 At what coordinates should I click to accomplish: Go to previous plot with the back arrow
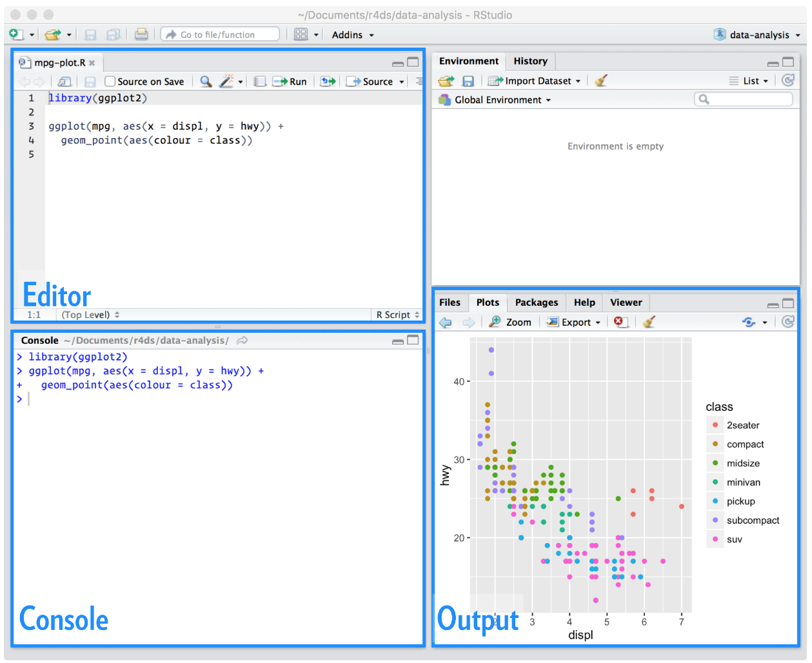(x=445, y=322)
